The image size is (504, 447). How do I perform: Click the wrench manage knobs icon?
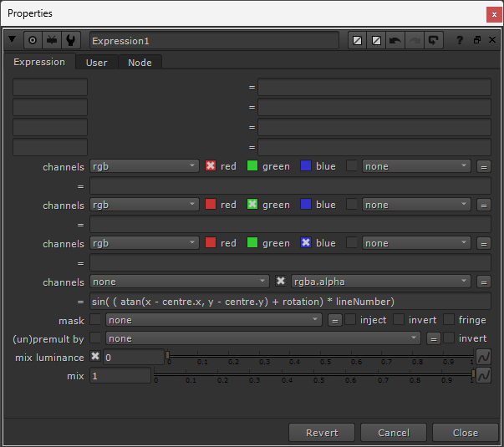[71, 40]
